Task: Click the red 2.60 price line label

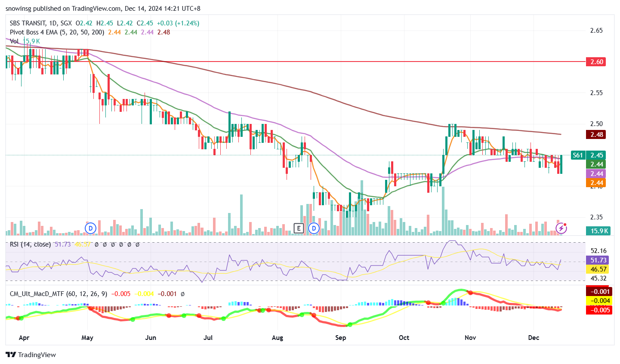Action: tap(596, 62)
